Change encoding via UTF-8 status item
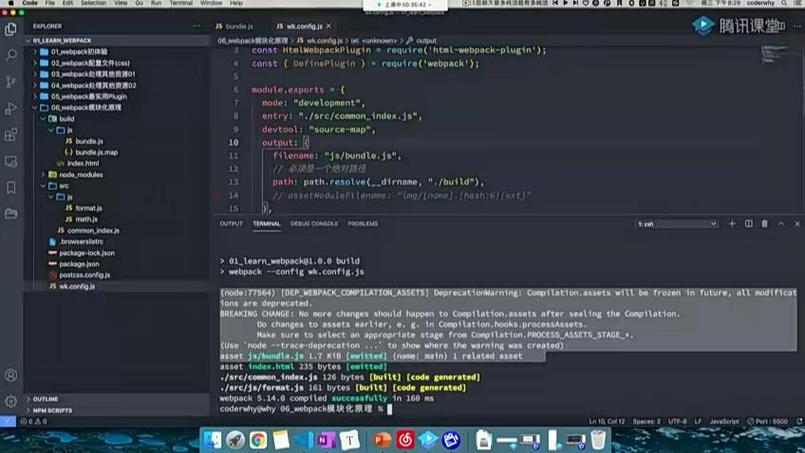Viewport: 805px width, 453px height. 678,422
